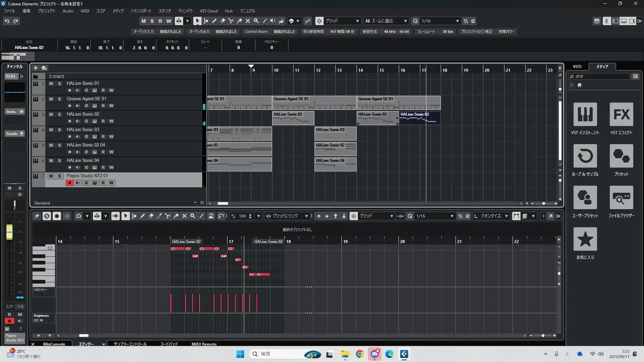Screen dimensions: 644x362
Task: Open VST Instruments media tile
Action: point(585,114)
